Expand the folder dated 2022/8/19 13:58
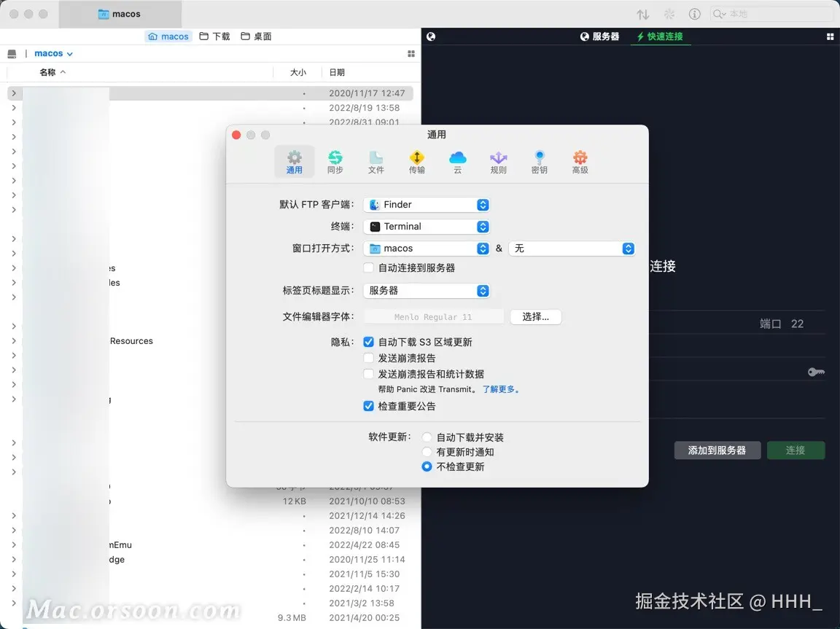Screen dimensions: 840x629 (x=14, y=108)
